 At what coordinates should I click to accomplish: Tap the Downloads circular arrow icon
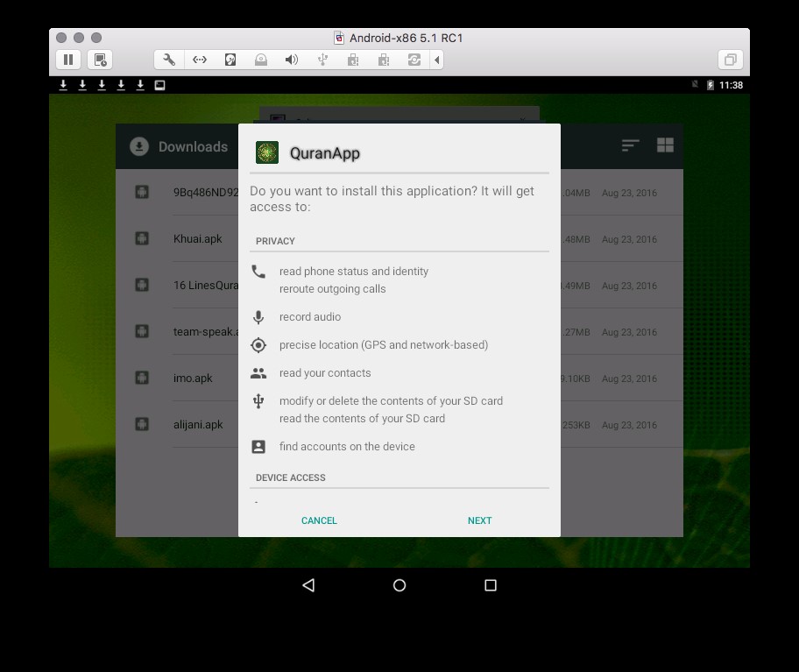point(139,146)
